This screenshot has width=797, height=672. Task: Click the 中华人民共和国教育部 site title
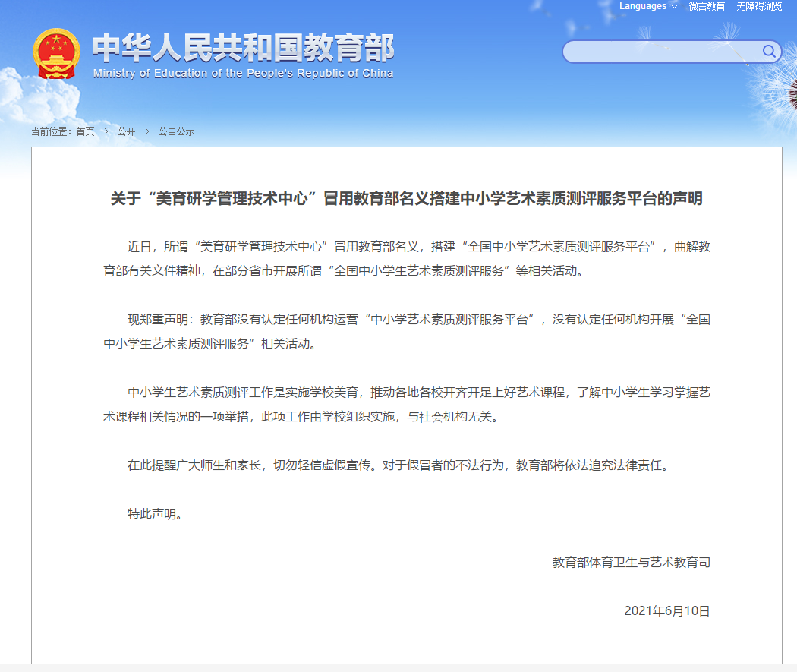point(243,48)
